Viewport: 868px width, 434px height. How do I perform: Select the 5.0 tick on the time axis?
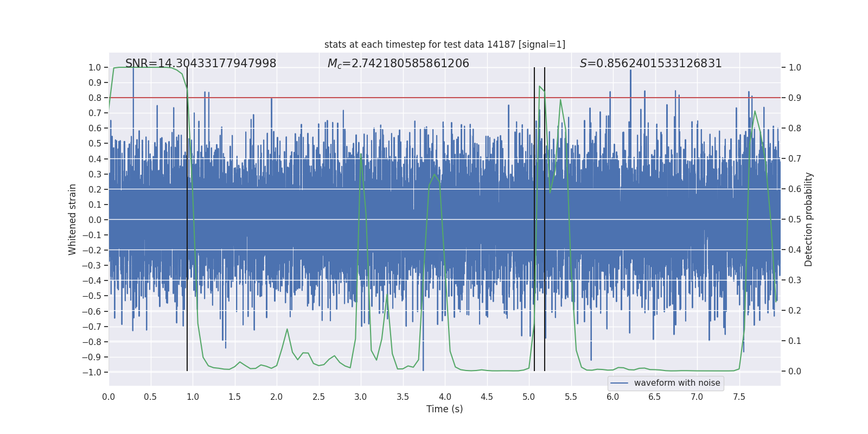pos(529,397)
